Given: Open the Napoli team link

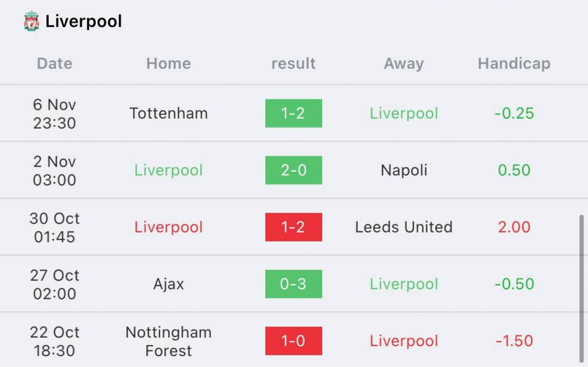Looking at the screenshot, I should click(x=404, y=171).
